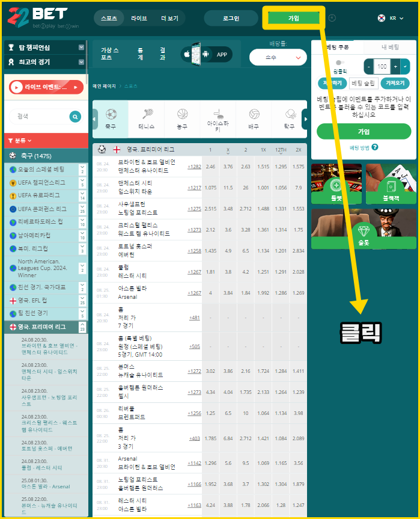Click the soccer ball in league header

(102, 150)
